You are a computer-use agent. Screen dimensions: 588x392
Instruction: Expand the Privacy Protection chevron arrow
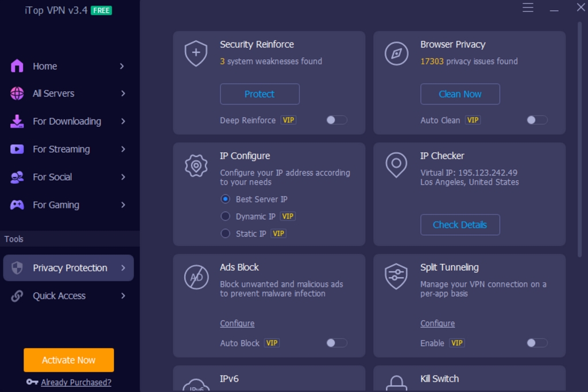coord(123,268)
